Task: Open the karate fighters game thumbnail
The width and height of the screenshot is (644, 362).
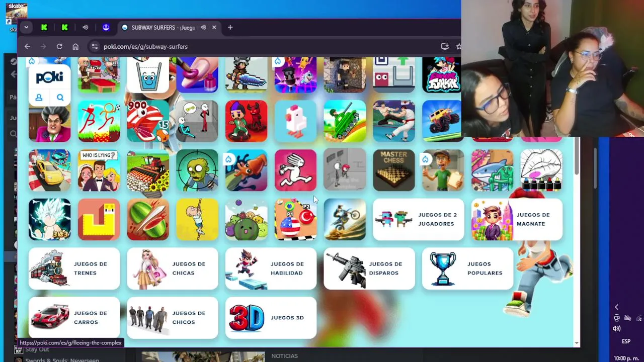Action: pos(394,121)
